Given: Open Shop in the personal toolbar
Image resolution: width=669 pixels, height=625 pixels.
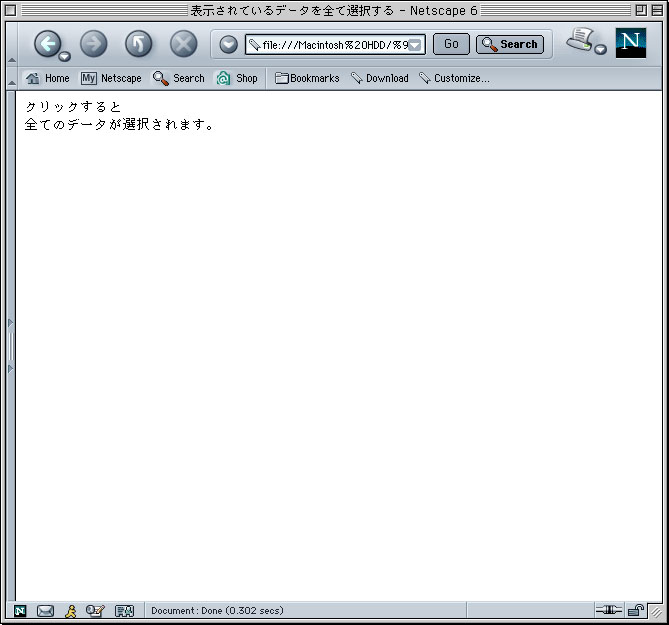Looking at the screenshot, I should click(237, 78).
